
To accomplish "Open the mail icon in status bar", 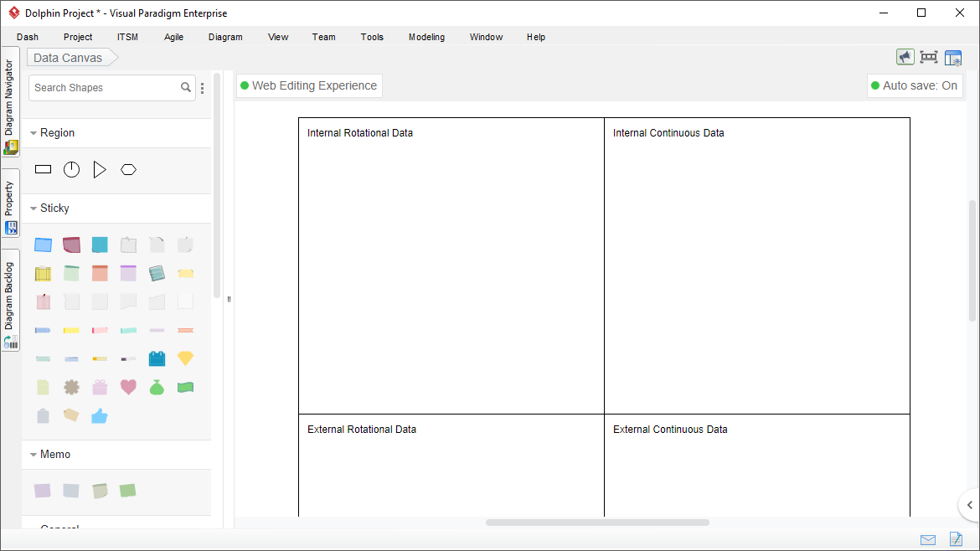I will tap(928, 540).
